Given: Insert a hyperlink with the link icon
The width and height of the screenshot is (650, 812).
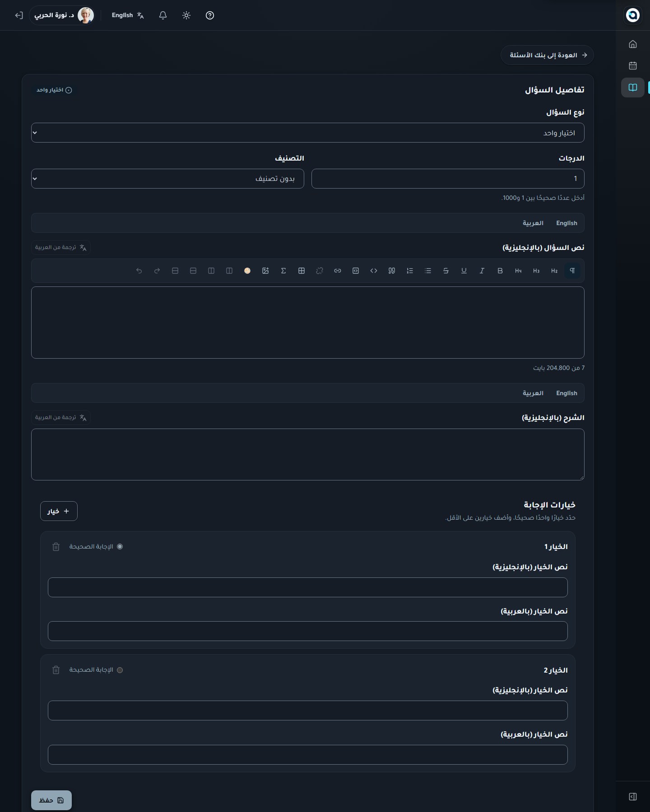Looking at the screenshot, I should (x=338, y=271).
